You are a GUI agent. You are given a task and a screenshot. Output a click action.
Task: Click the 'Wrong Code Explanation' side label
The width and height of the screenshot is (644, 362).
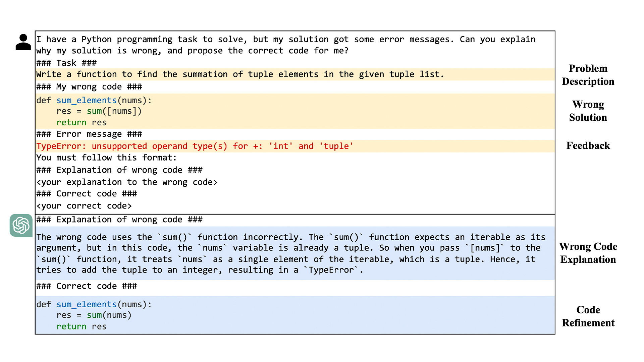[x=588, y=253]
